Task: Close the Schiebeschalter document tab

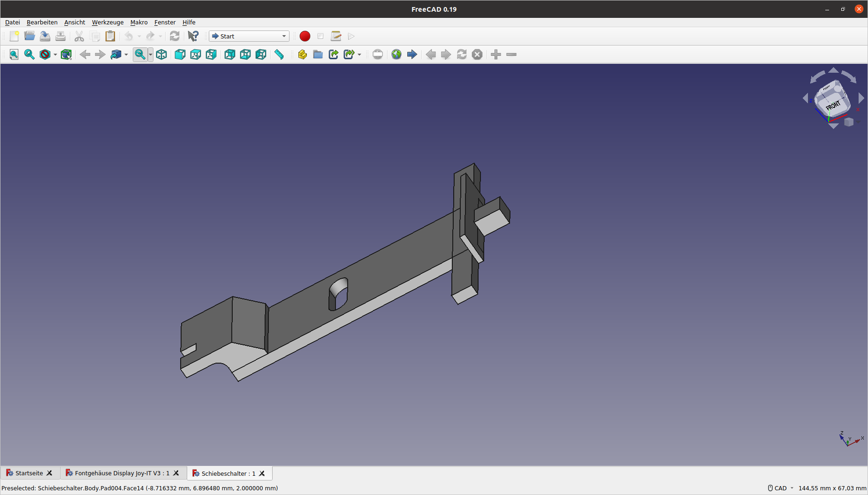Action: (x=262, y=473)
